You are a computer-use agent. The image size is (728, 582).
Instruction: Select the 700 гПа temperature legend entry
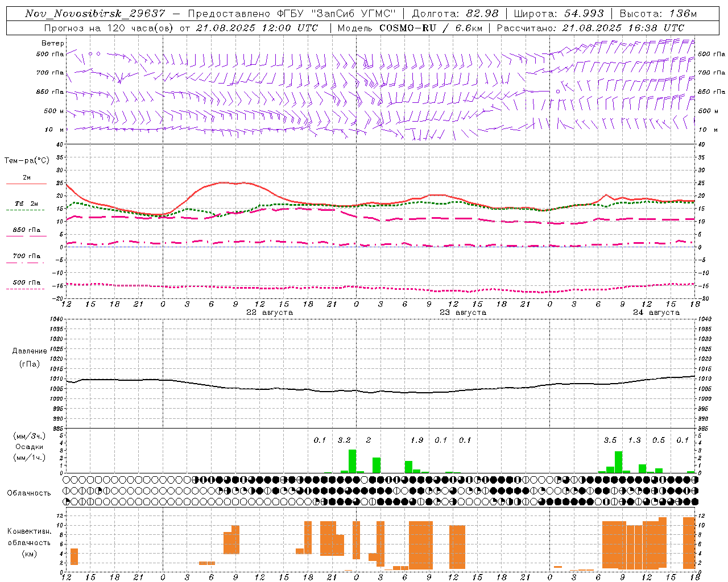[26, 258]
